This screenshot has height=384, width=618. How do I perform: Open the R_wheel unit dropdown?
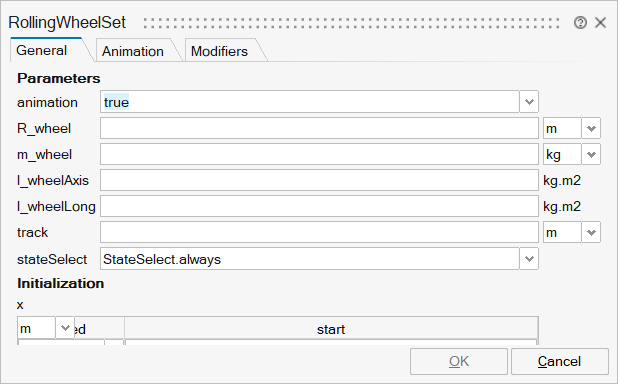coord(591,129)
